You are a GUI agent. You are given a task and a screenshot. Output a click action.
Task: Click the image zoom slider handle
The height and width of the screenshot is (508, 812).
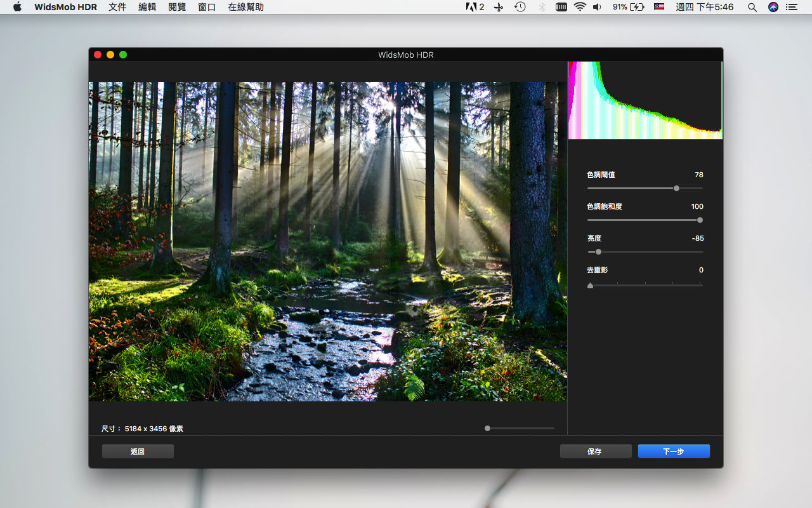[x=487, y=428]
